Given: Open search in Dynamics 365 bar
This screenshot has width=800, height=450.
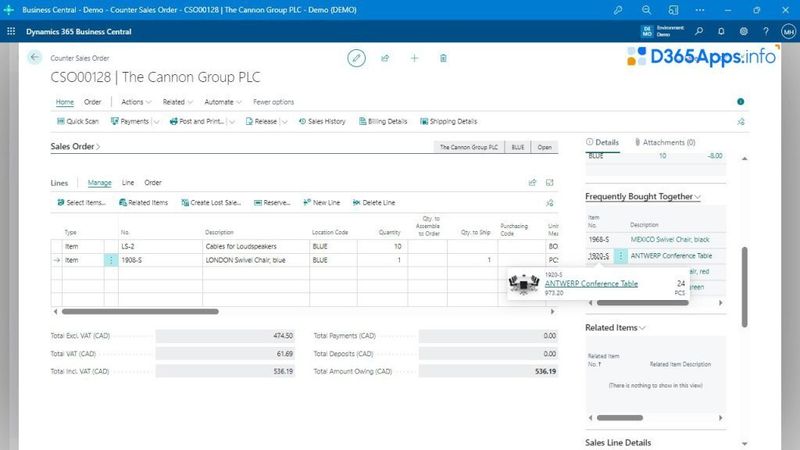Looking at the screenshot, I should pos(699,31).
